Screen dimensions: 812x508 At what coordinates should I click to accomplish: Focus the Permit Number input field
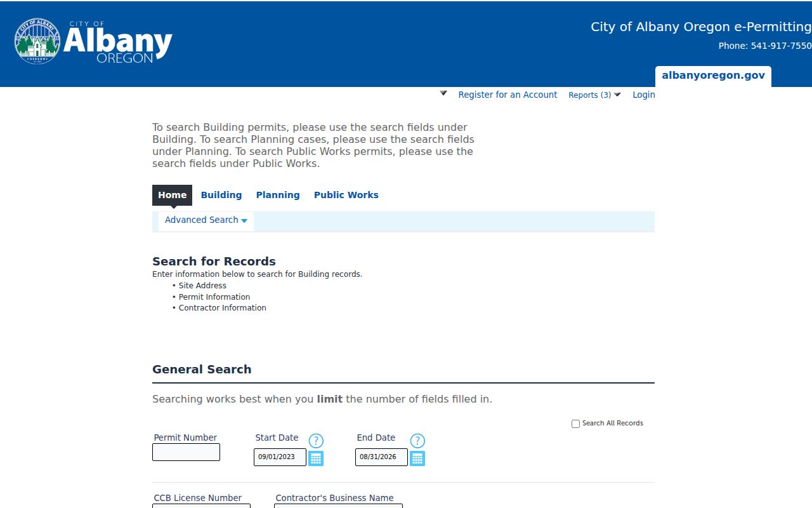pos(186,452)
